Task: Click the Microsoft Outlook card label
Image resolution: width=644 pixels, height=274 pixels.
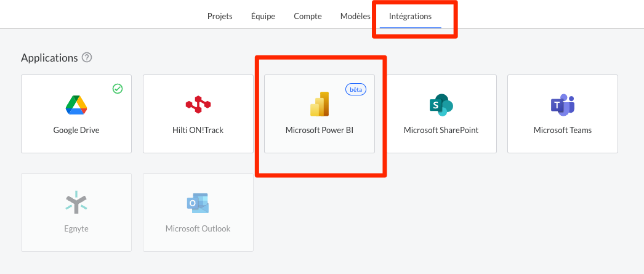Action: (198, 228)
